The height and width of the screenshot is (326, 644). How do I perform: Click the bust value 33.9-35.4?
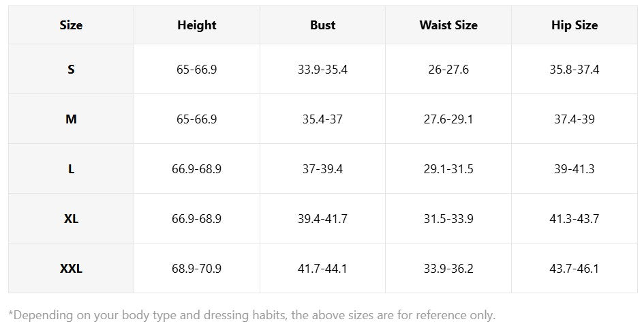[x=322, y=70]
